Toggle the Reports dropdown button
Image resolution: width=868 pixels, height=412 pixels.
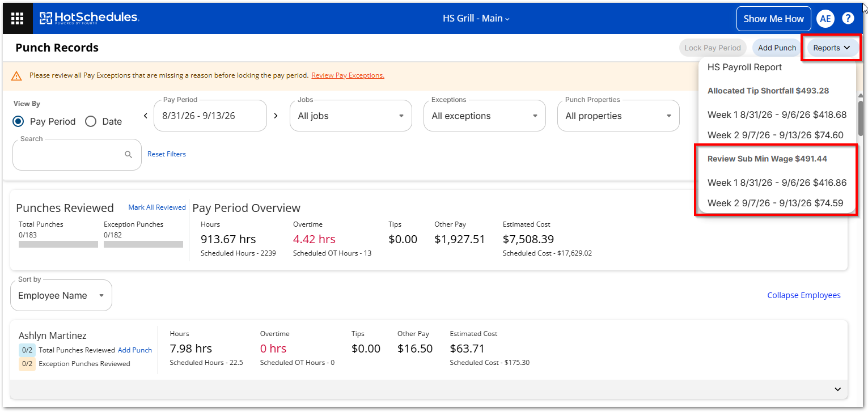832,48
